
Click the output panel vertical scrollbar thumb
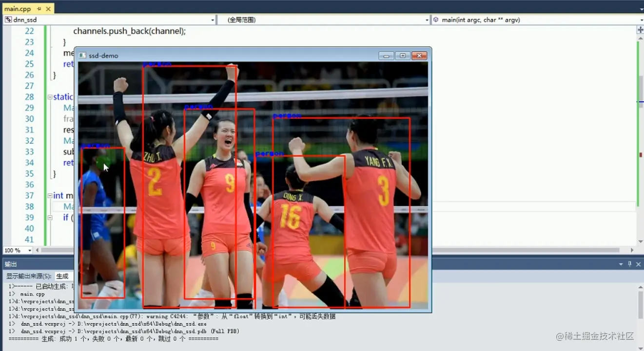tap(641, 304)
